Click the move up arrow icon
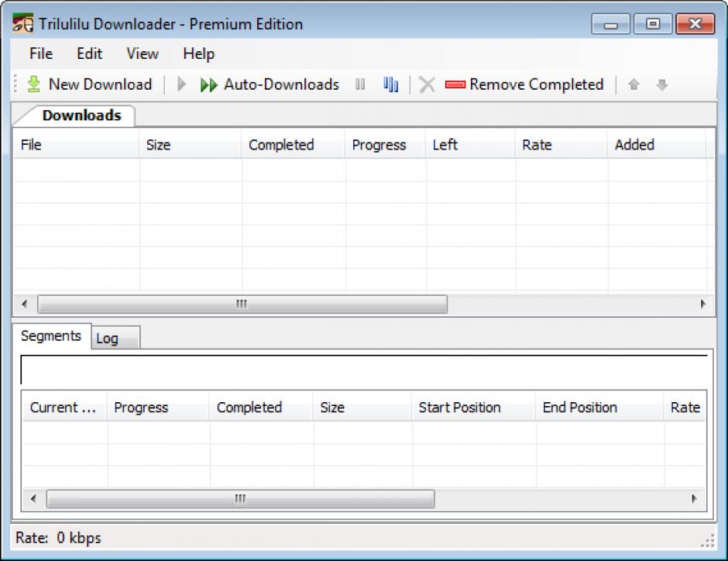 pyautogui.click(x=634, y=84)
